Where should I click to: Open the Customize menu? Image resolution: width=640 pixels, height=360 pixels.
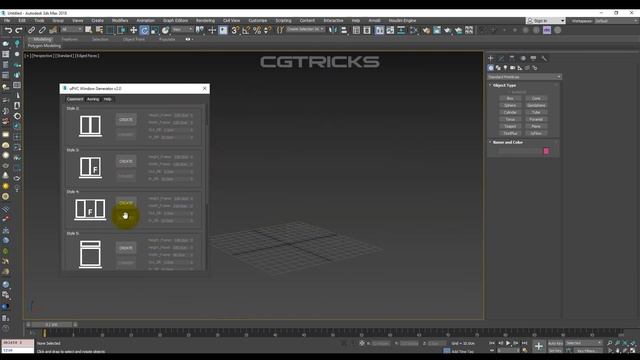pos(258,20)
